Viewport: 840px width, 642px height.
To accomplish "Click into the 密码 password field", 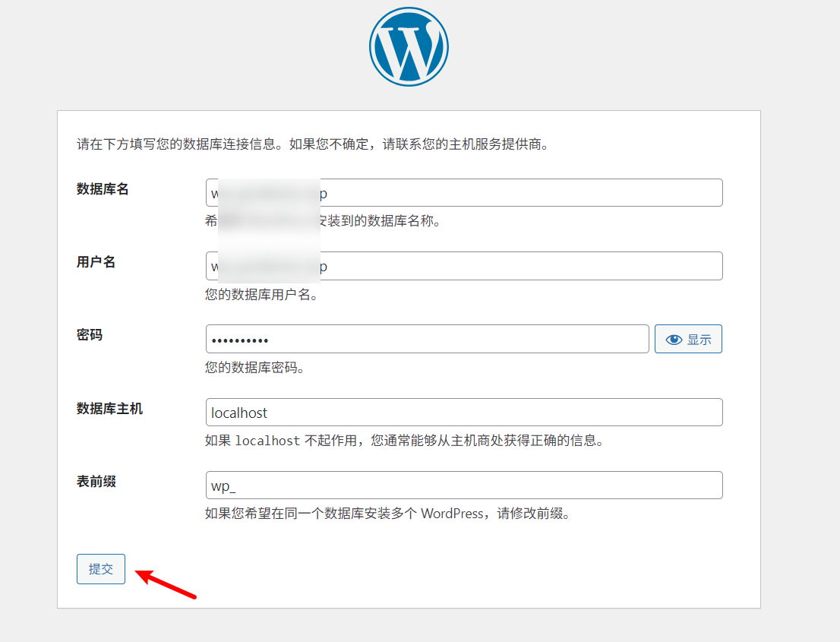I will point(427,339).
